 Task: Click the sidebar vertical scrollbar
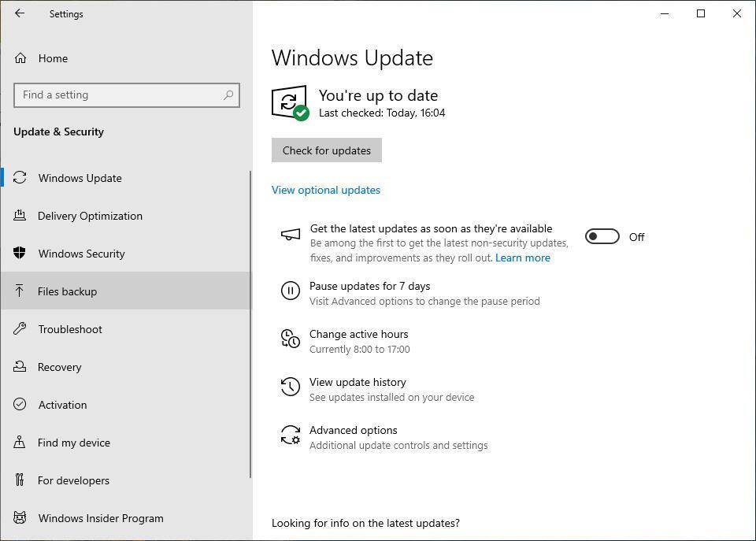[x=250, y=324]
